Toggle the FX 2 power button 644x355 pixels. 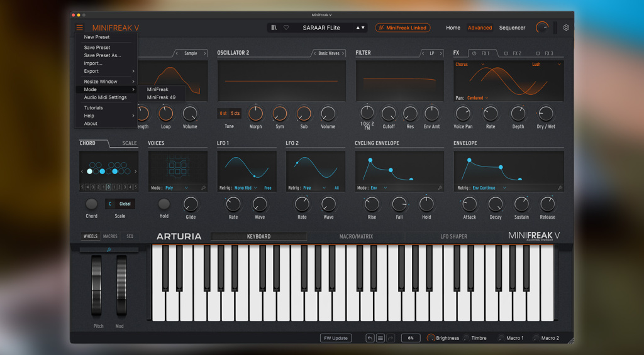click(506, 53)
